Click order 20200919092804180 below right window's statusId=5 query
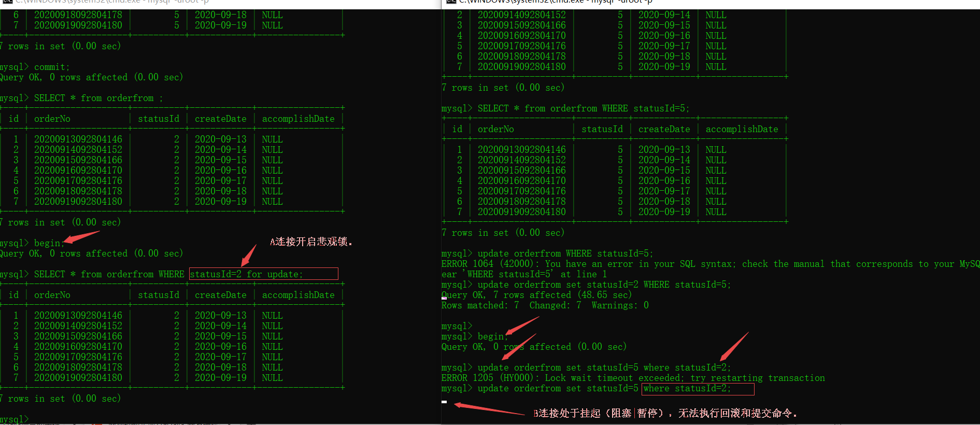The width and height of the screenshot is (980, 425). [522, 212]
